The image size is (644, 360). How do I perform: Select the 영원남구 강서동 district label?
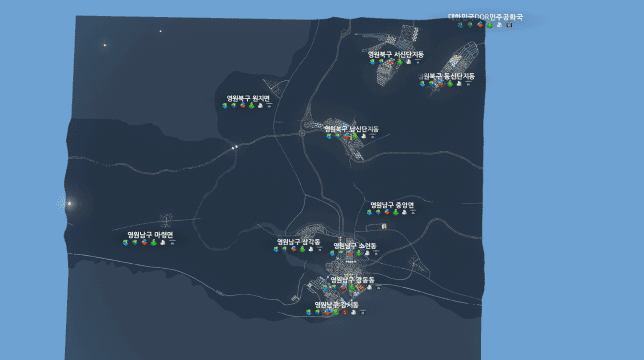click(336, 305)
